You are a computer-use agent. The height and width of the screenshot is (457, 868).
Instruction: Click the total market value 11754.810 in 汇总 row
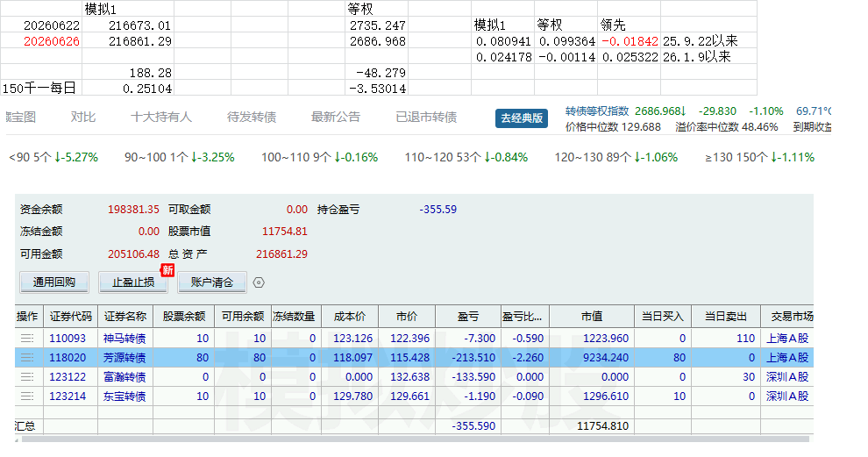(602, 426)
